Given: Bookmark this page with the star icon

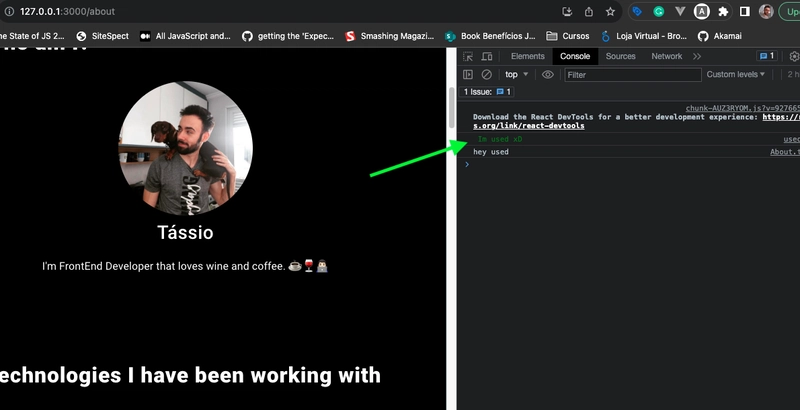Looking at the screenshot, I should click(x=610, y=12).
